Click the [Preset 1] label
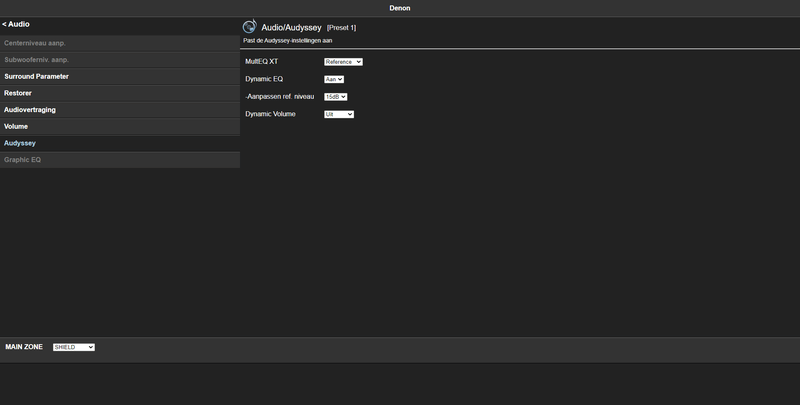 tap(341, 28)
